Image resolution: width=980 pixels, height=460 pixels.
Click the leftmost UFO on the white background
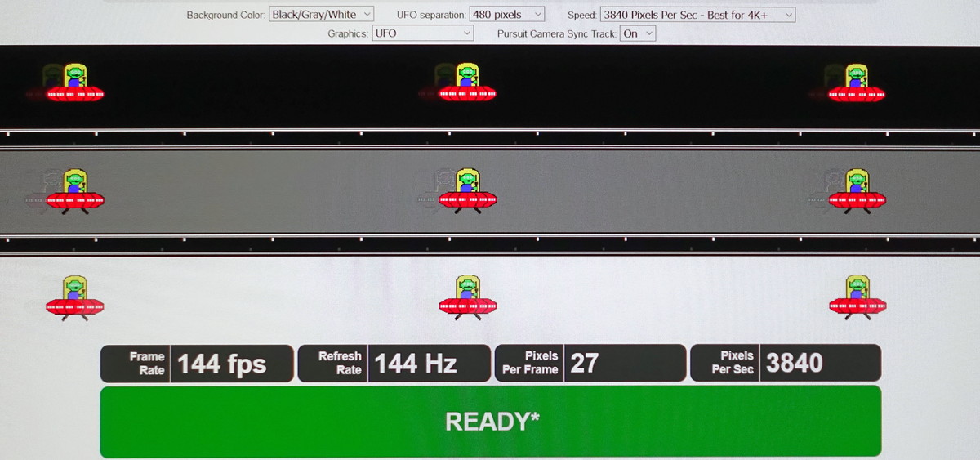tap(75, 297)
